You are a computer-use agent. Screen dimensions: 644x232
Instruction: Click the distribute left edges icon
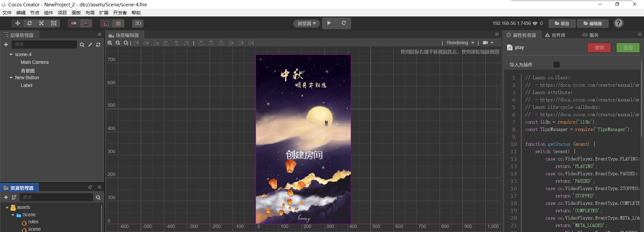(x=231, y=43)
